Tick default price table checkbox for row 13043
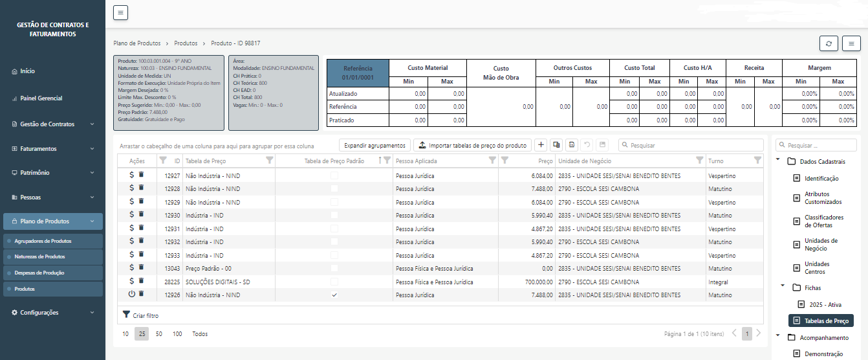This screenshot has width=868, height=360. [334, 268]
